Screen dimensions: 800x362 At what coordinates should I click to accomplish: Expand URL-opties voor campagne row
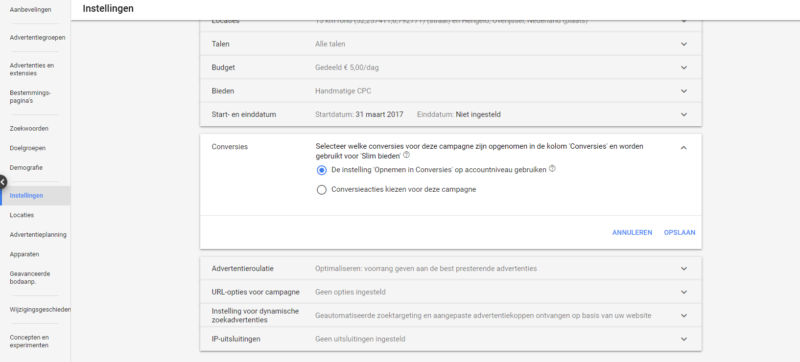451,292
